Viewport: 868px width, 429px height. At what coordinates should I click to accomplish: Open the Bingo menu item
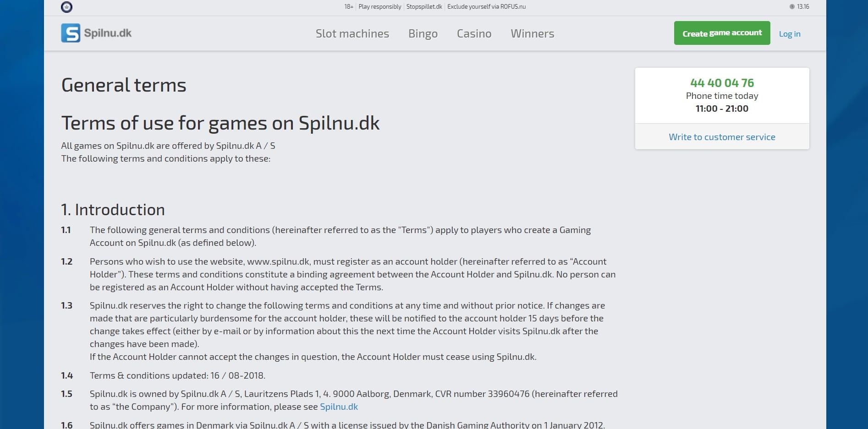423,34
